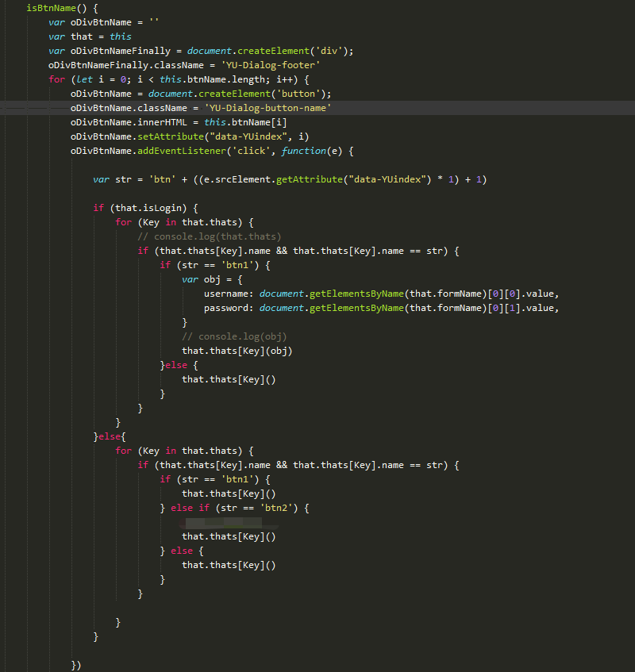Click the comment console.log(that.thats)
635x672 pixels.
pos(210,236)
